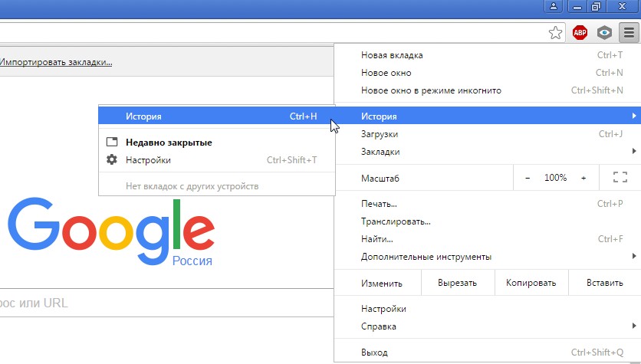
Task: Click the Вырезать button
Action: coord(458,283)
